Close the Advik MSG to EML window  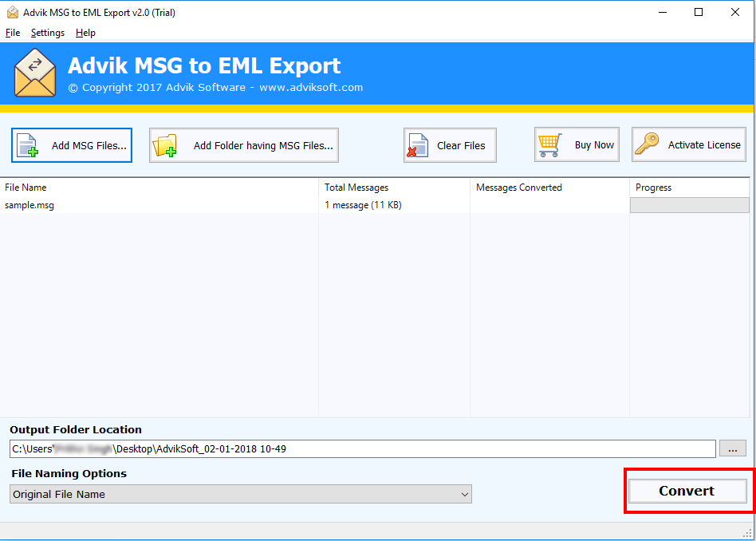click(x=734, y=12)
